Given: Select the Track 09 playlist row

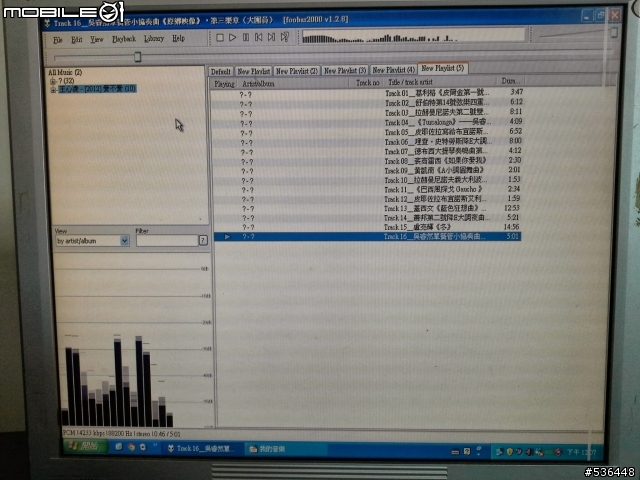Looking at the screenshot, I should click(x=367, y=171).
